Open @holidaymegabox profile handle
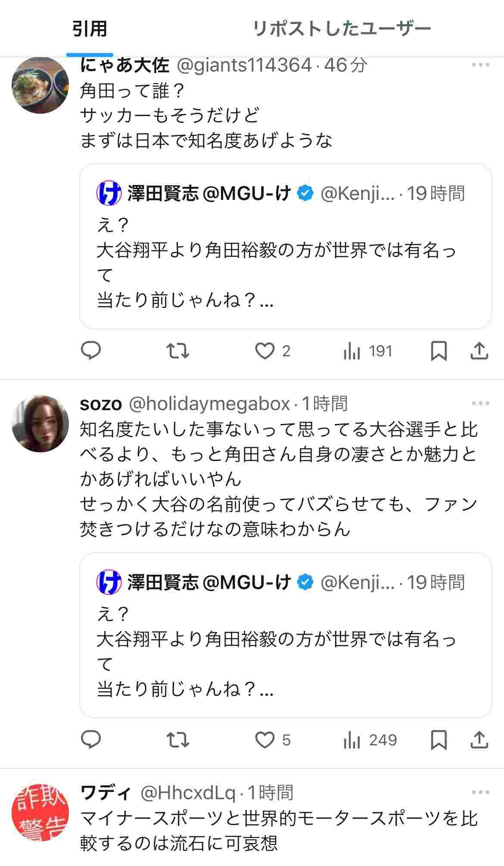This screenshot has width=504, height=866. (209, 404)
